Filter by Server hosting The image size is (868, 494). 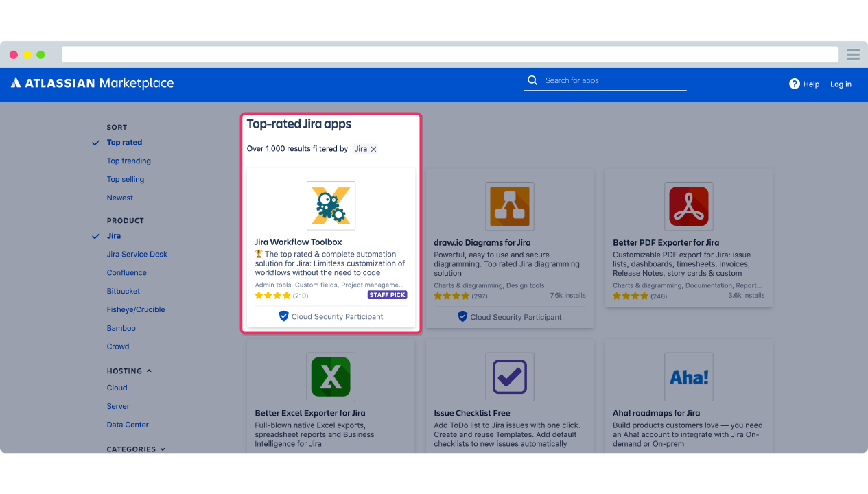(x=118, y=407)
